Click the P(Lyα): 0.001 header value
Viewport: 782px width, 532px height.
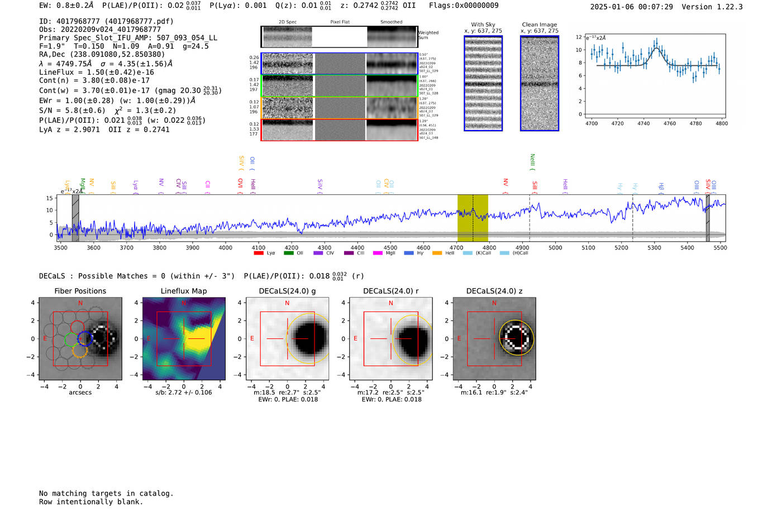pos(238,6)
